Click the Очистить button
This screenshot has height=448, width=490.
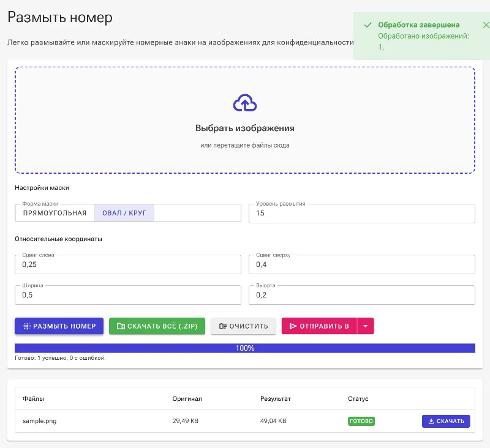point(243,326)
